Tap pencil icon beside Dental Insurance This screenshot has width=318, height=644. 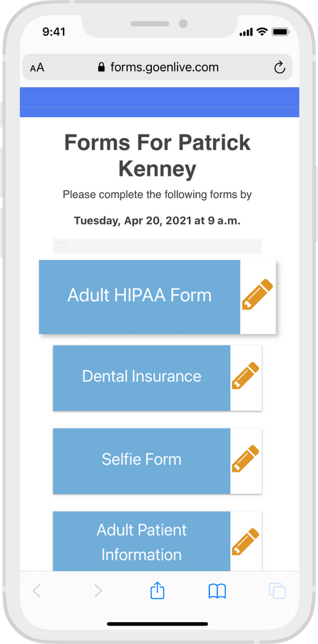click(x=245, y=376)
